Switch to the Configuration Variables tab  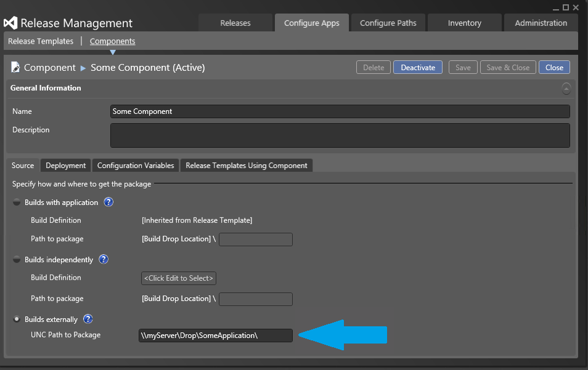pyautogui.click(x=136, y=166)
